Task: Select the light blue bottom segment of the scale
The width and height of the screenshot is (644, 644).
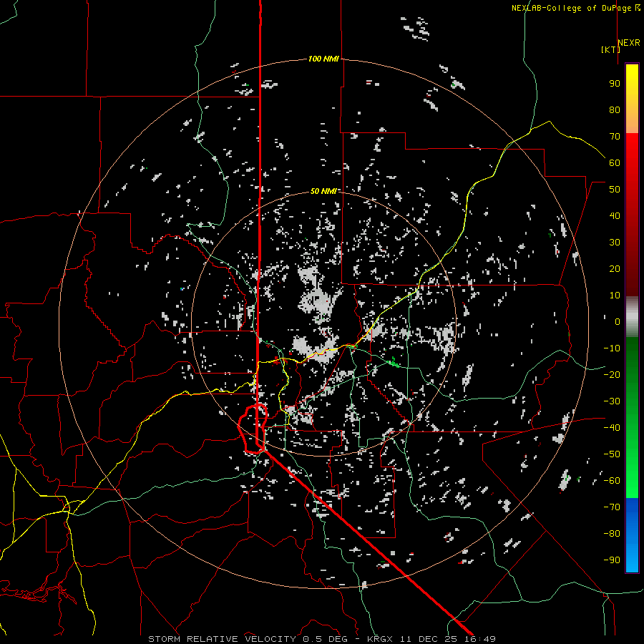Action: (x=632, y=557)
